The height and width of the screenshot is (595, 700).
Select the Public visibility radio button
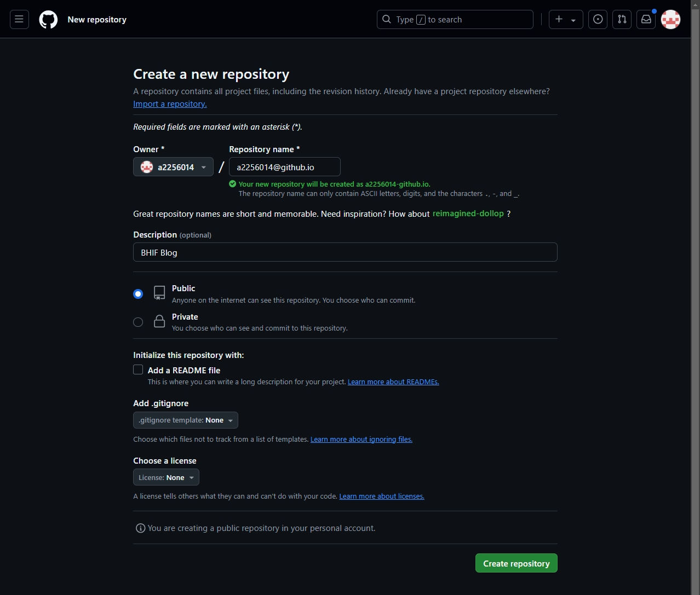(138, 294)
